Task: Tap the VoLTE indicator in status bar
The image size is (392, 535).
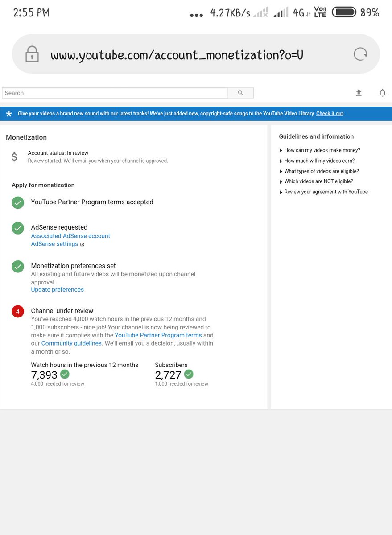Action: point(320,12)
